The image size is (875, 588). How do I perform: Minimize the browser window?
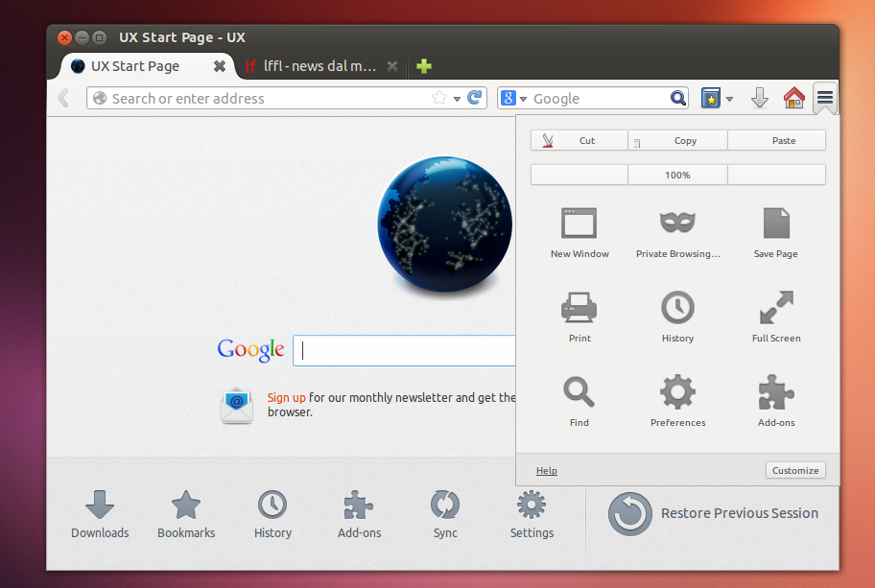pos(82,37)
